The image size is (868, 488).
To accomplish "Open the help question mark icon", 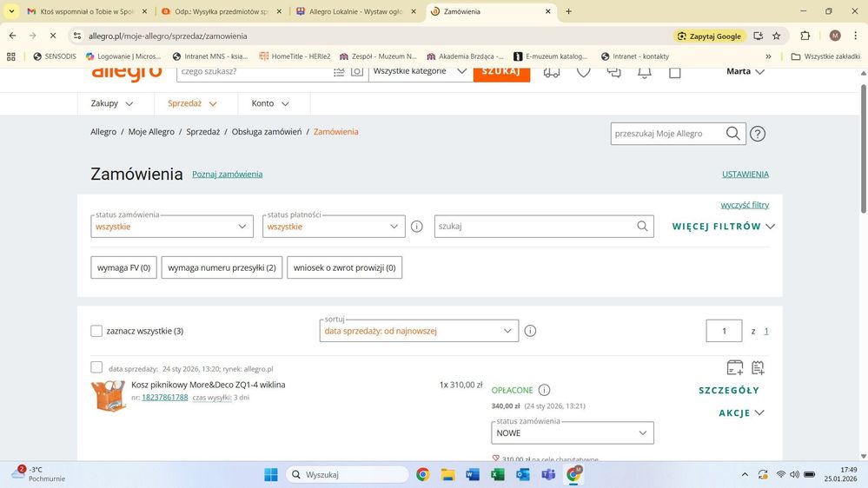I will tap(758, 134).
